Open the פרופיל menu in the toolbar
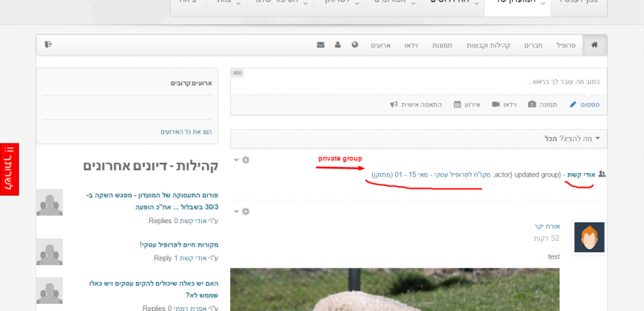This screenshot has height=311, width=644. pos(566,45)
